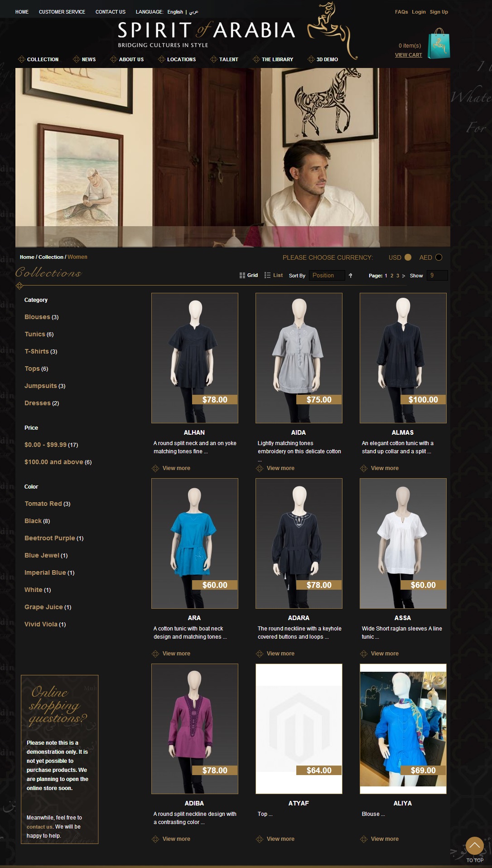Click the hero banner image
This screenshot has height=868, width=492.
coord(233,157)
